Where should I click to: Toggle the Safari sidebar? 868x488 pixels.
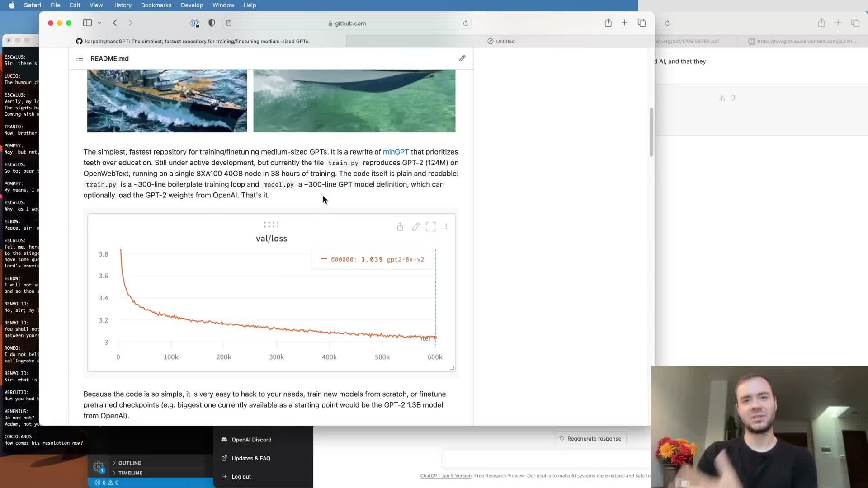pos(88,23)
